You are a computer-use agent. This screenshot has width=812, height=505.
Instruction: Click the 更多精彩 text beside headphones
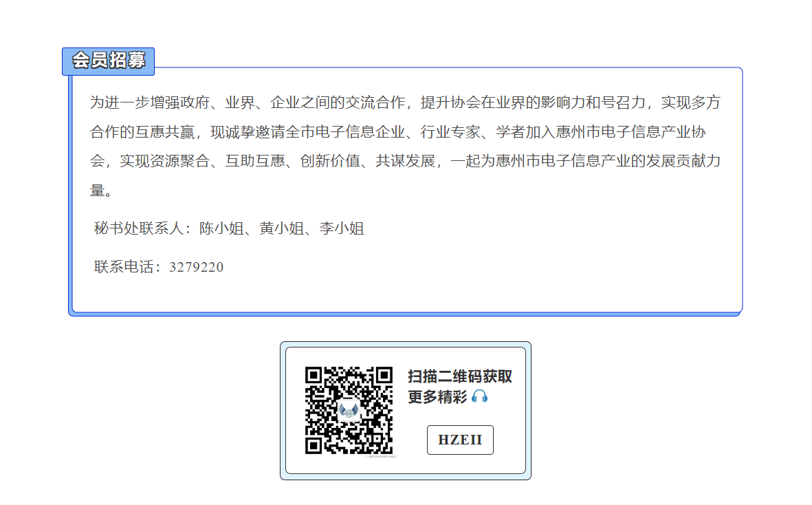(437, 397)
